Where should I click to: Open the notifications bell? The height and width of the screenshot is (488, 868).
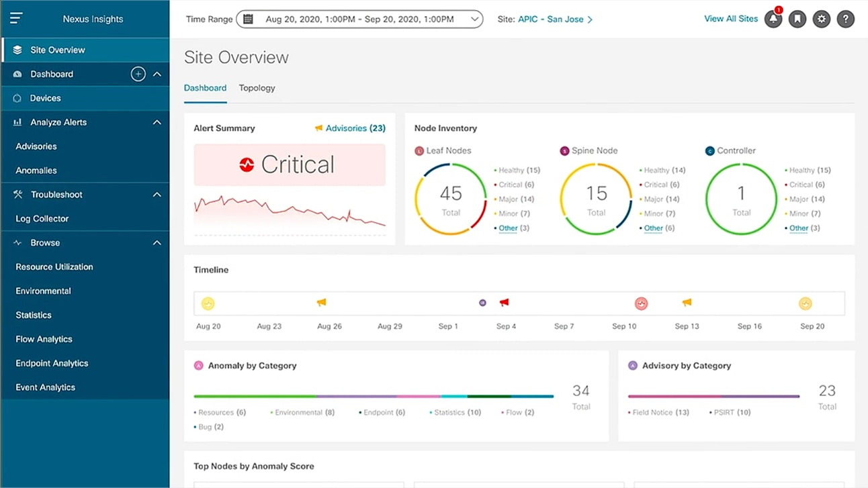(x=773, y=19)
